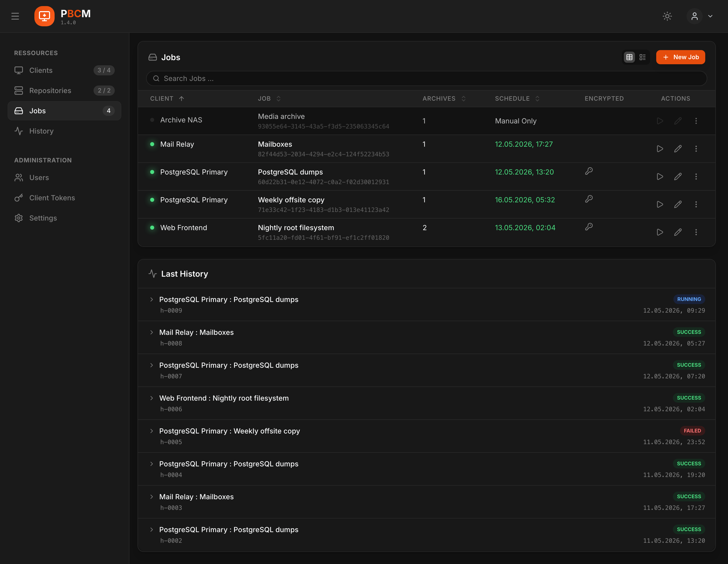Screen dimensions: 728x564
Task: Open Repositories in the sidebar
Action: pos(64,90)
